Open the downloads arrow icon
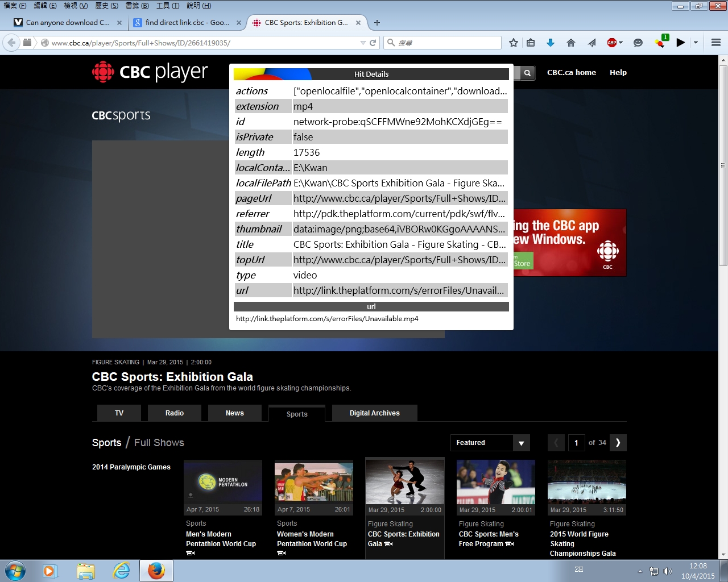This screenshot has height=582, width=728. click(x=551, y=43)
